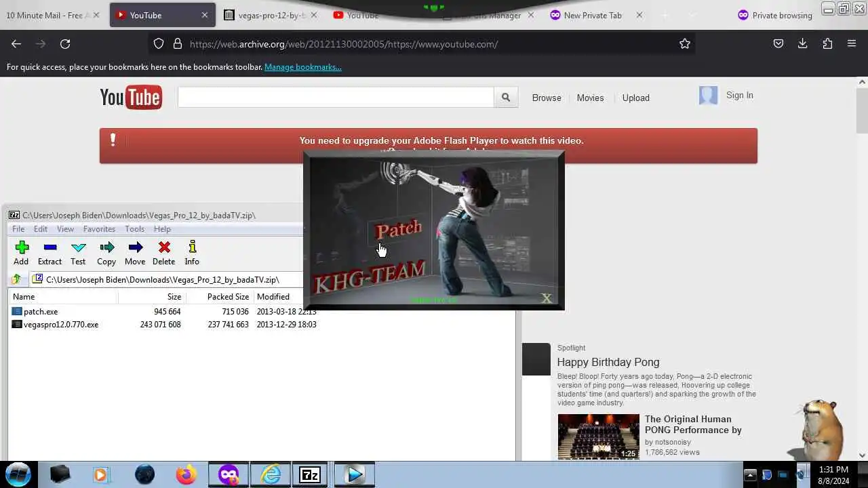This screenshot has width=868, height=488.
Task: Click the Upload link on YouTube
Action: click(x=636, y=98)
